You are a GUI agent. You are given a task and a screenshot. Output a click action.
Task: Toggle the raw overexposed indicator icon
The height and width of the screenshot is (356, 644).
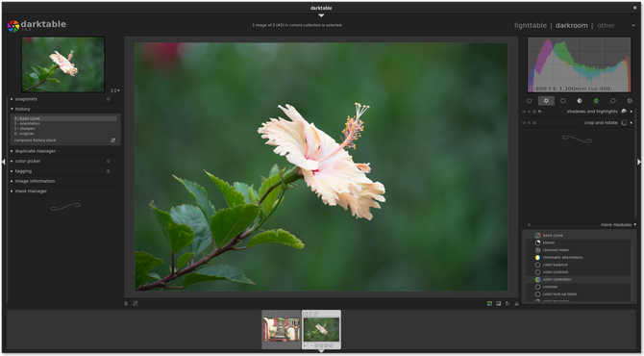click(x=489, y=303)
